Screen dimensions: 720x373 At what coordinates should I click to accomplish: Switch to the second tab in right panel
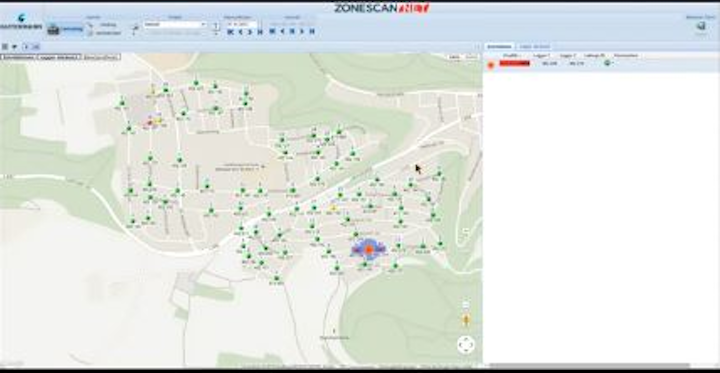click(x=534, y=47)
